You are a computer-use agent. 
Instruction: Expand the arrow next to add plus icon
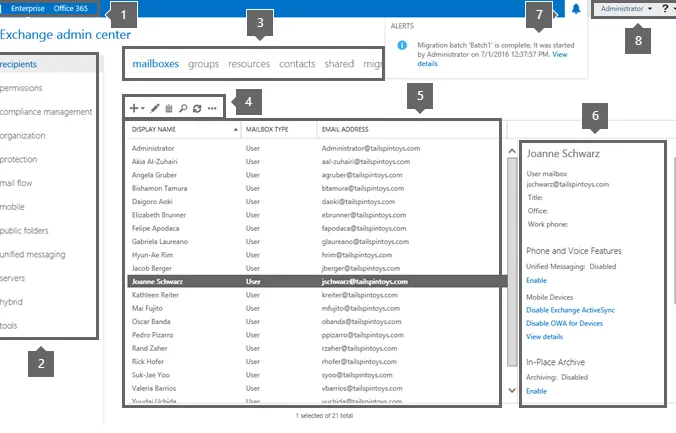coord(143,109)
